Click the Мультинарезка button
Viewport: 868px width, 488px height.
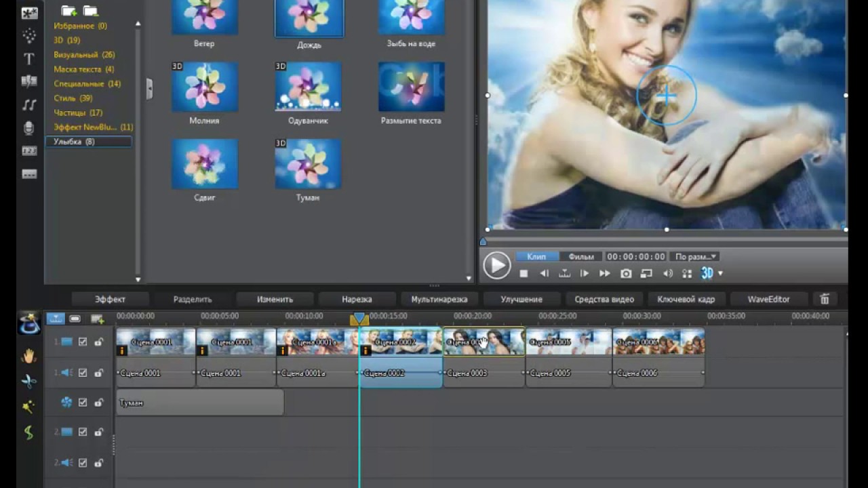pyautogui.click(x=439, y=299)
